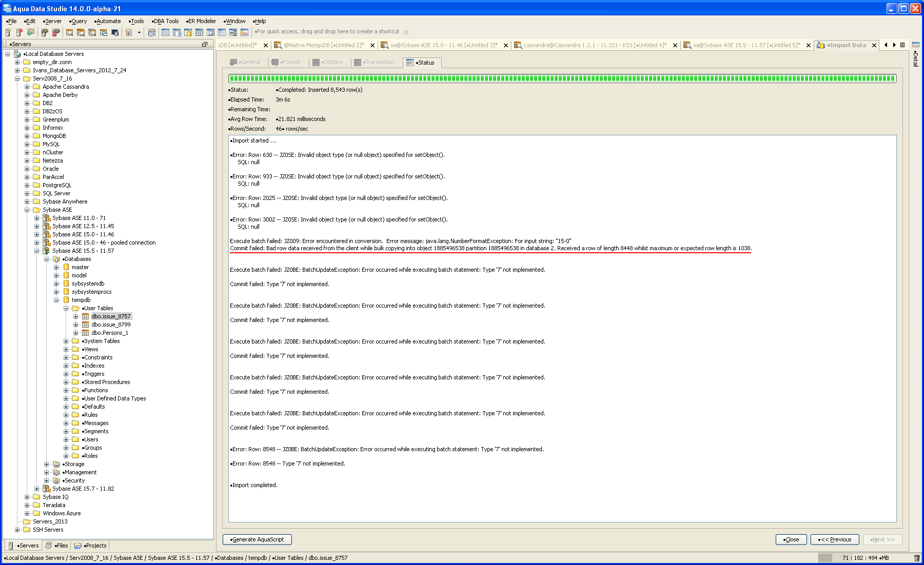The width and height of the screenshot is (924, 565).
Task: Click the disconnect server icon with red badge
Action: pyautogui.click(x=56, y=32)
